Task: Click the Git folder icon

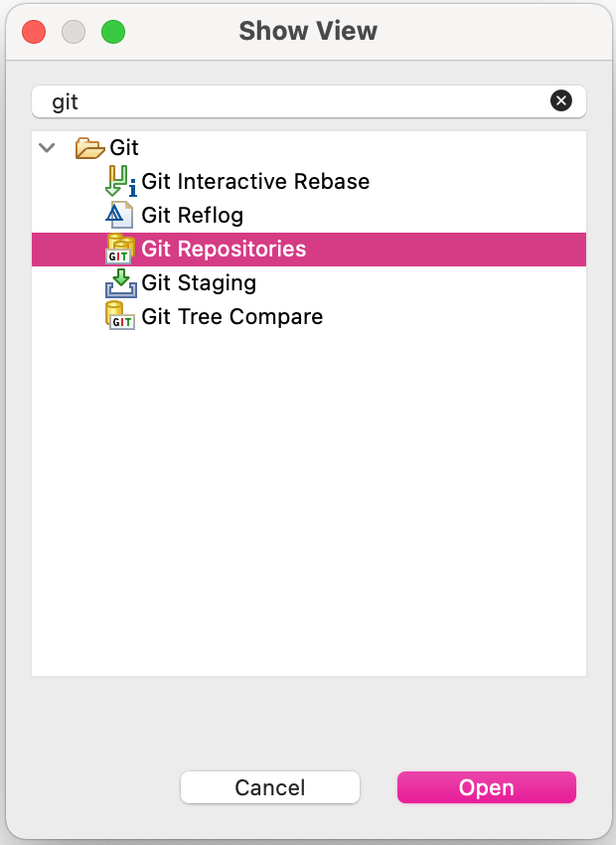Action: [89, 148]
